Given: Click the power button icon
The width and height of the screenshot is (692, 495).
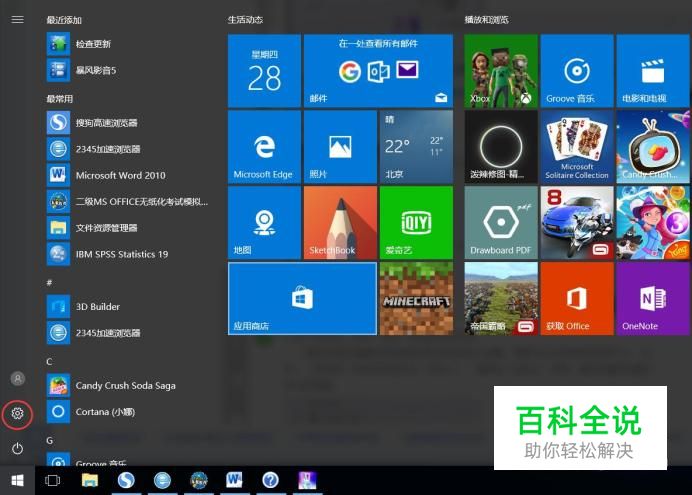Looking at the screenshot, I should click(x=17, y=449).
